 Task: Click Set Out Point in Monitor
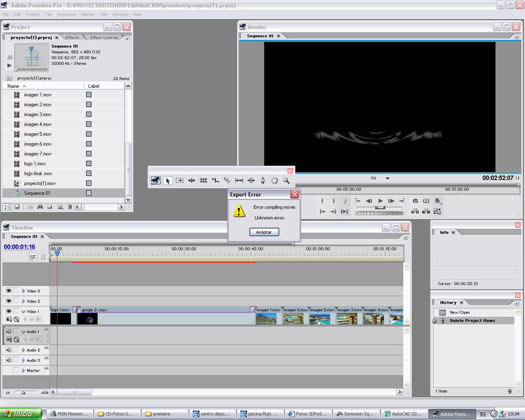[x=333, y=201]
